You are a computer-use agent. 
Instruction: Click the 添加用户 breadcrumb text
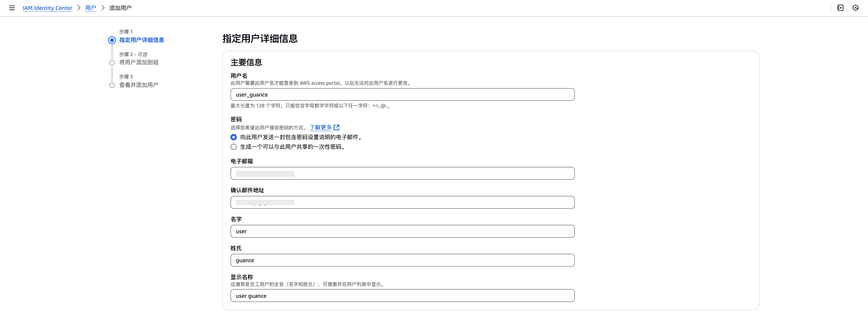pyautogui.click(x=120, y=8)
